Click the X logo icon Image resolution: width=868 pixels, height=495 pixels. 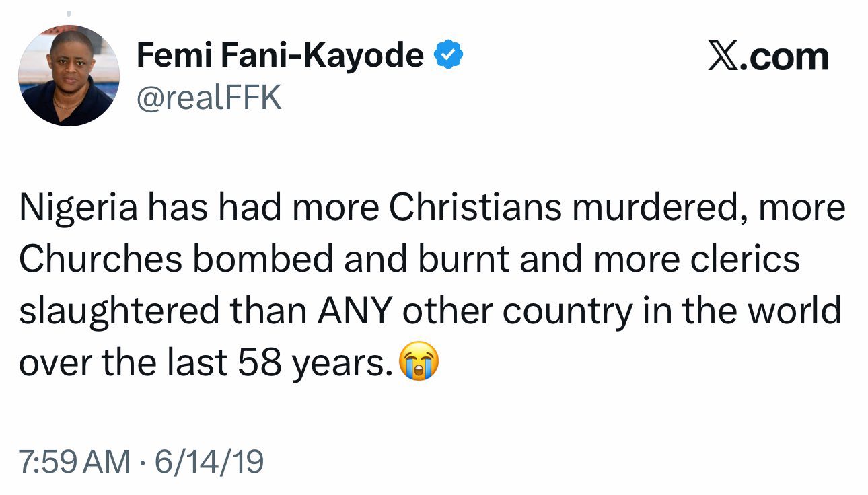coord(723,56)
